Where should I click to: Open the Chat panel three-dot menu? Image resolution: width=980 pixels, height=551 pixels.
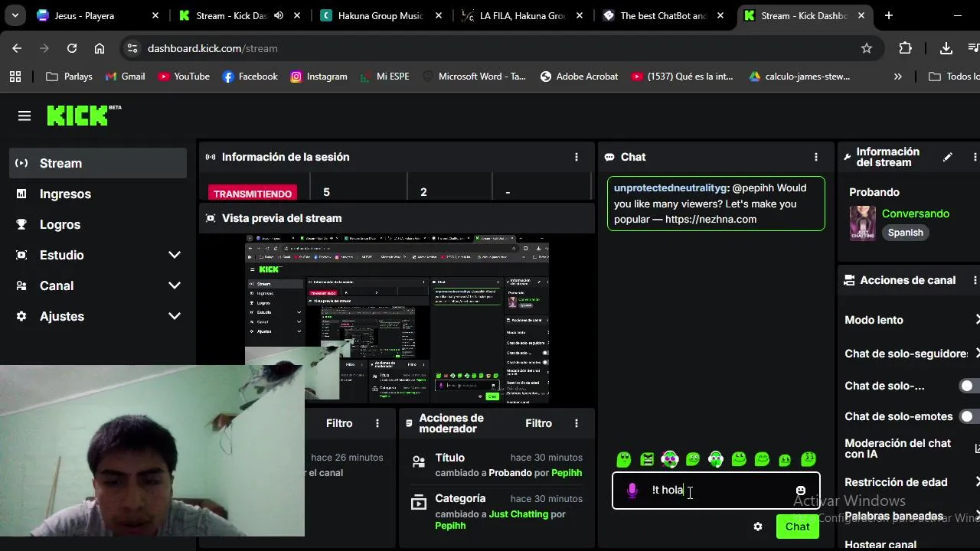816,157
